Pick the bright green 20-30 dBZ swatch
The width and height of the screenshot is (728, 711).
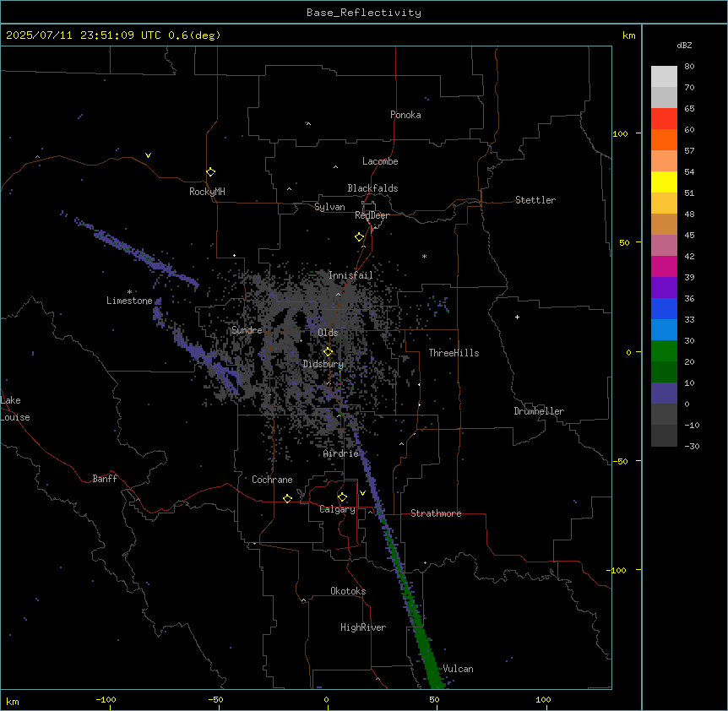(x=664, y=351)
